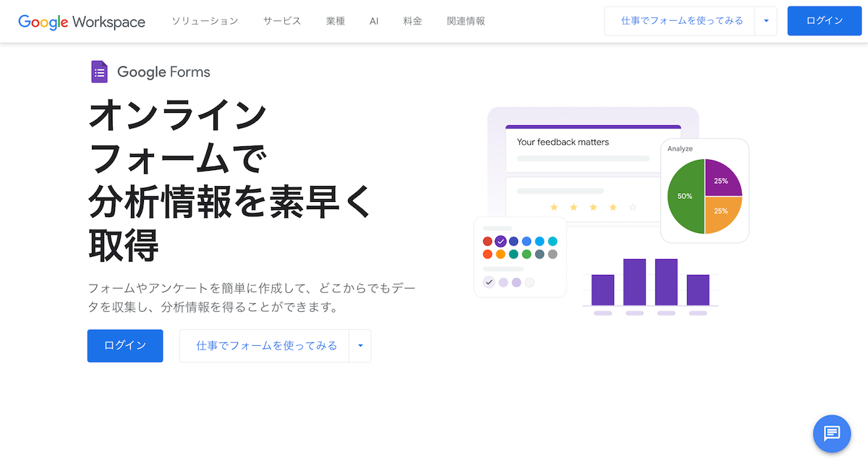Open the AI menu item

[x=374, y=21]
